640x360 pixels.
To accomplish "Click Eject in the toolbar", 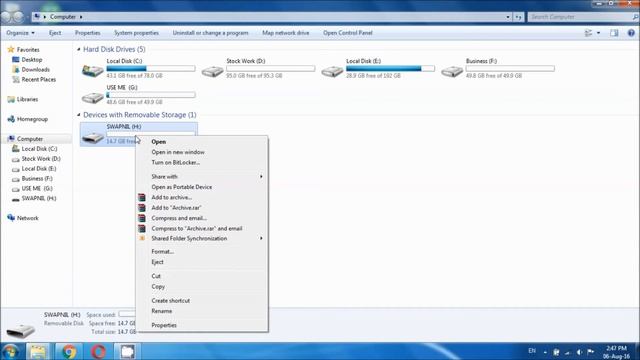I will pyautogui.click(x=55, y=33).
